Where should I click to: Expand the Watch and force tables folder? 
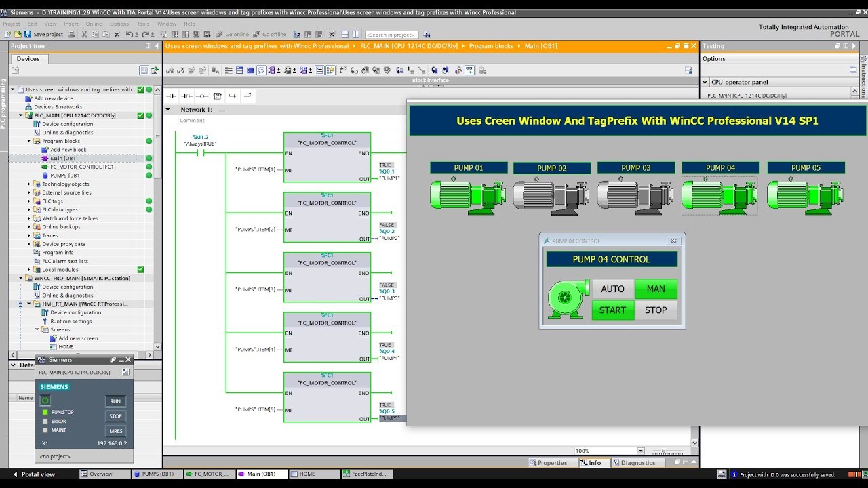click(x=29, y=218)
